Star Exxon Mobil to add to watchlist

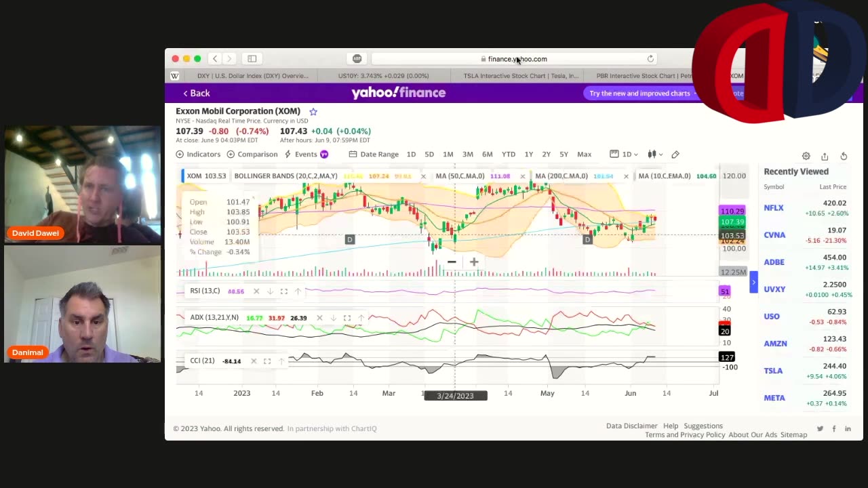313,111
